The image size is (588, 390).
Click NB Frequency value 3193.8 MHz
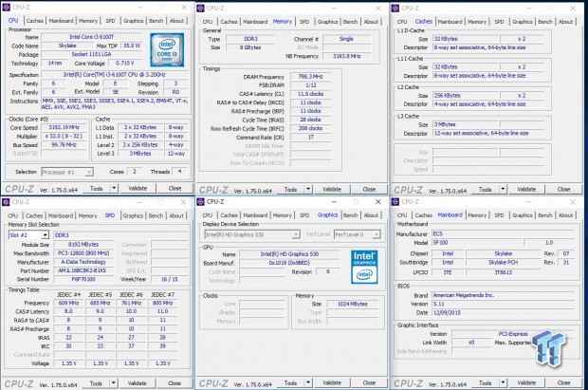tap(346, 56)
